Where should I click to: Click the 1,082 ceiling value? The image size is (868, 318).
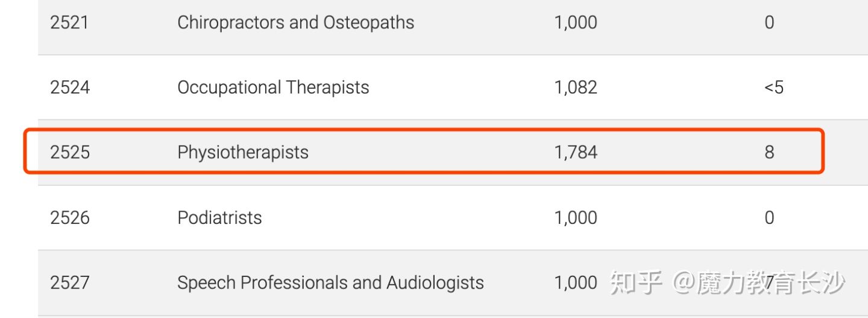tap(576, 88)
